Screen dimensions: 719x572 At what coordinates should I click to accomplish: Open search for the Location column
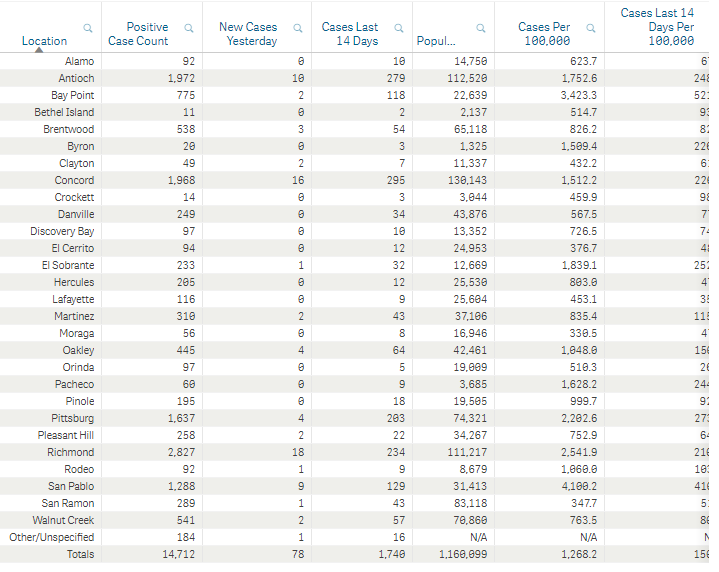tap(88, 28)
